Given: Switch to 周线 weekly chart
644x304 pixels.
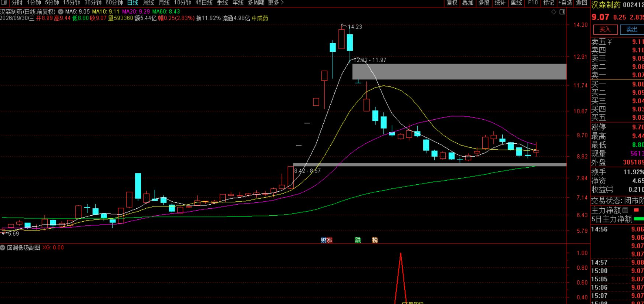Looking at the screenshot, I should [148, 3].
